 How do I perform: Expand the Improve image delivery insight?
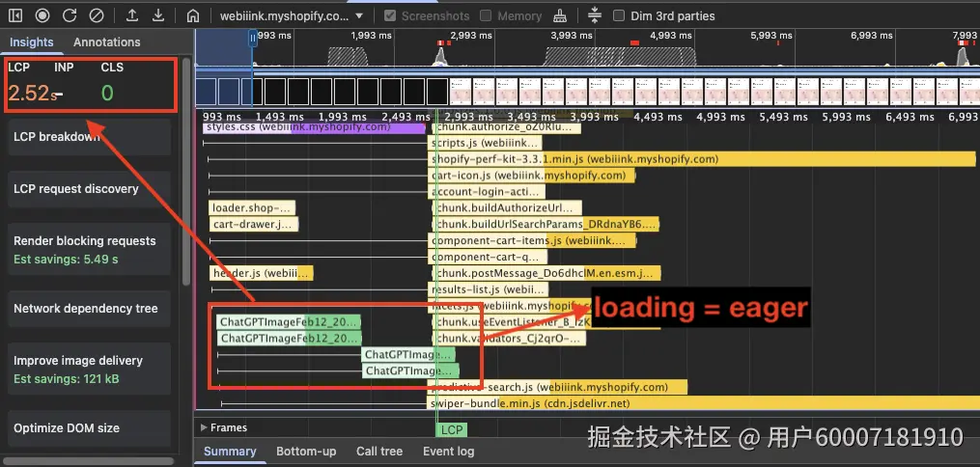click(90, 369)
